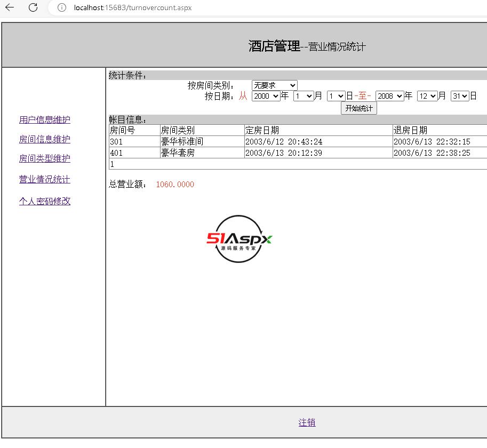The width and height of the screenshot is (487, 448).
Task: Click the 注销 logout link
Action: (x=307, y=422)
